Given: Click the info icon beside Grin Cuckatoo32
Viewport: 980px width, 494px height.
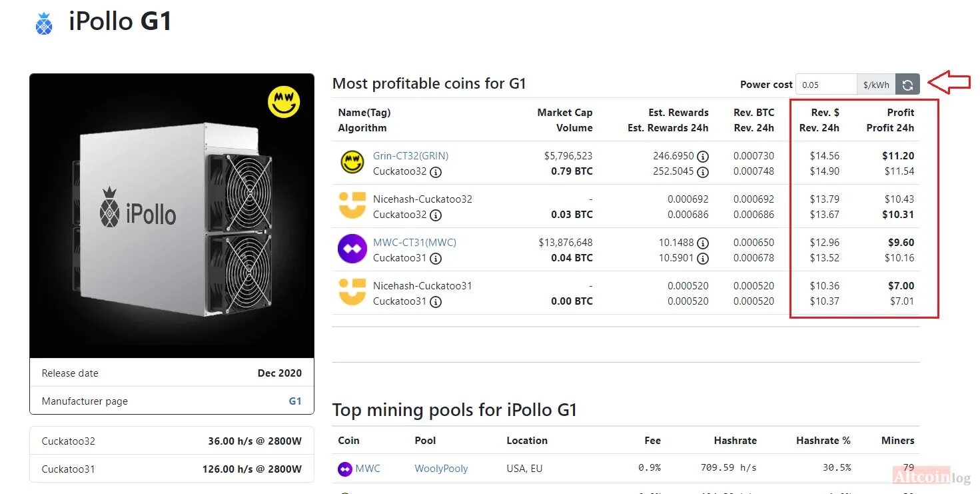Looking at the screenshot, I should click(x=436, y=172).
